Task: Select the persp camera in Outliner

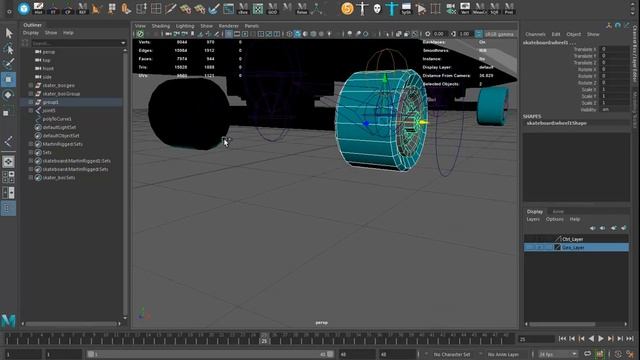Action: (49, 52)
